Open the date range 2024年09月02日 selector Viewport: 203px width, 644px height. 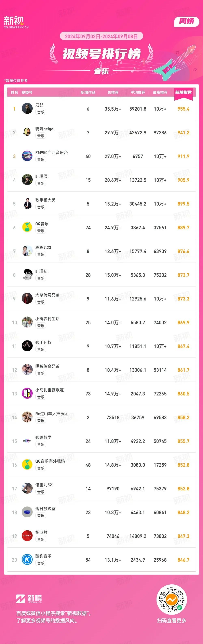[x=101, y=36]
